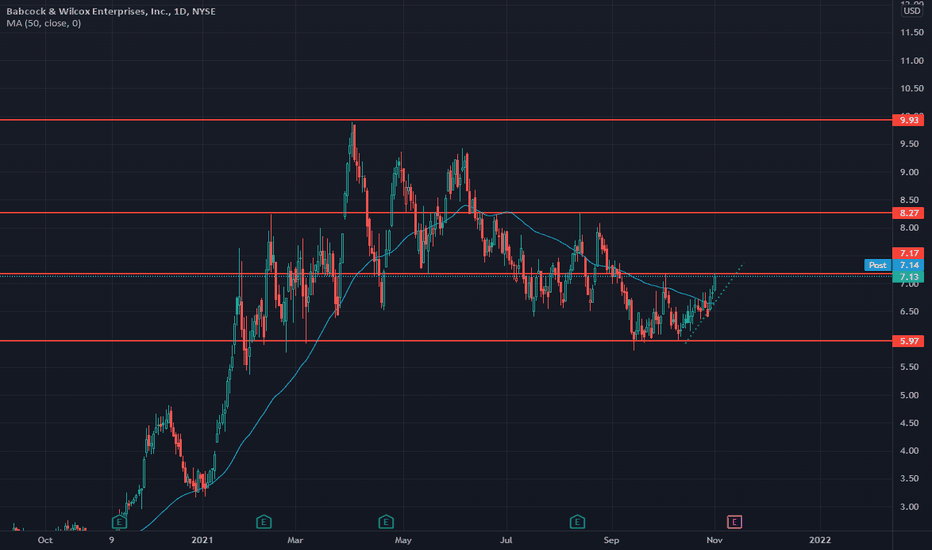
Task: Select the 8.27 red price label
Action: pyautogui.click(x=908, y=213)
